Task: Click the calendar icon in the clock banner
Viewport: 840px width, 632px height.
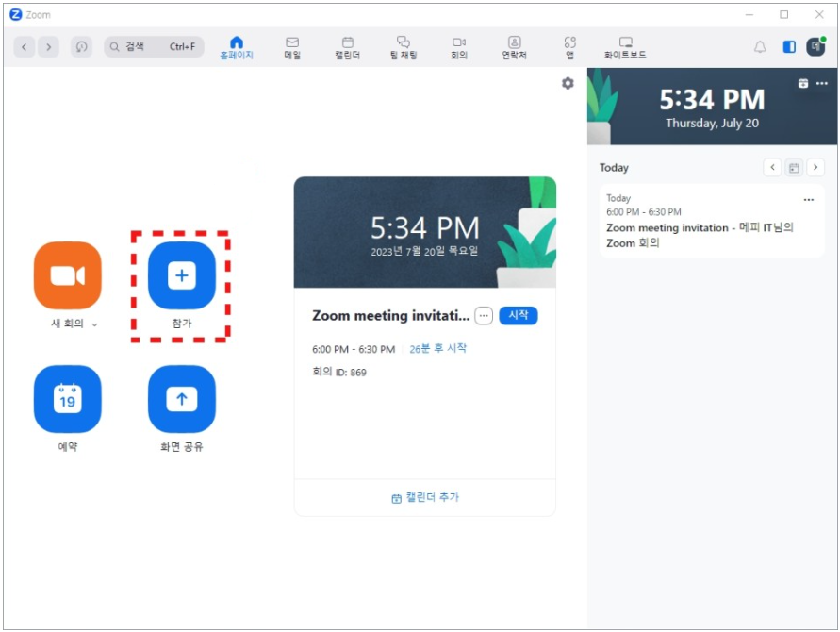Action: point(803,83)
